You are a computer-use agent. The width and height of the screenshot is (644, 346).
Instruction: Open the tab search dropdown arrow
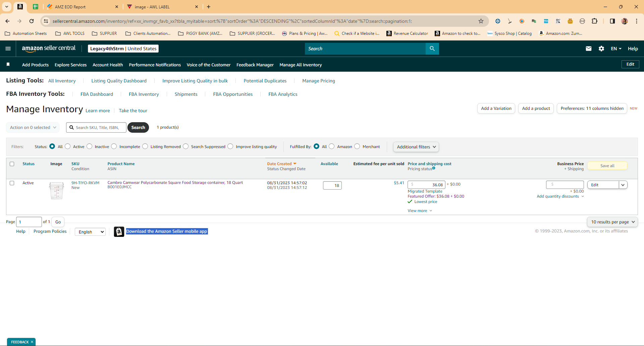tap(7, 7)
